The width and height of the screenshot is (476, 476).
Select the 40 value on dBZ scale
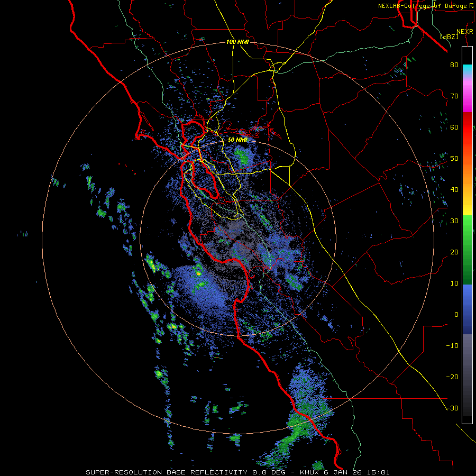click(454, 190)
